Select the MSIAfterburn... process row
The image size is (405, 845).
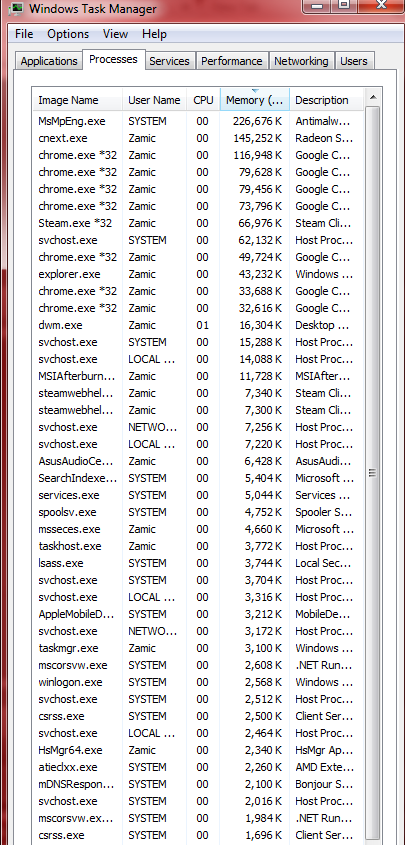198,376
